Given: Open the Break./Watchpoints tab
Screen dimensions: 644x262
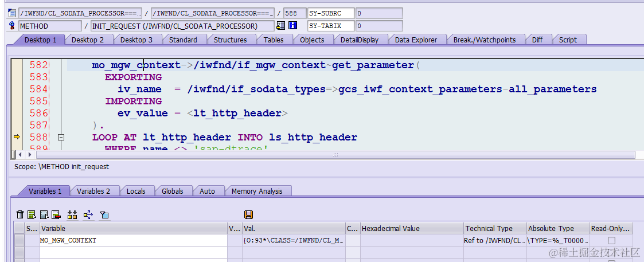Looking at the screenshot, I should tap(484, 40).
